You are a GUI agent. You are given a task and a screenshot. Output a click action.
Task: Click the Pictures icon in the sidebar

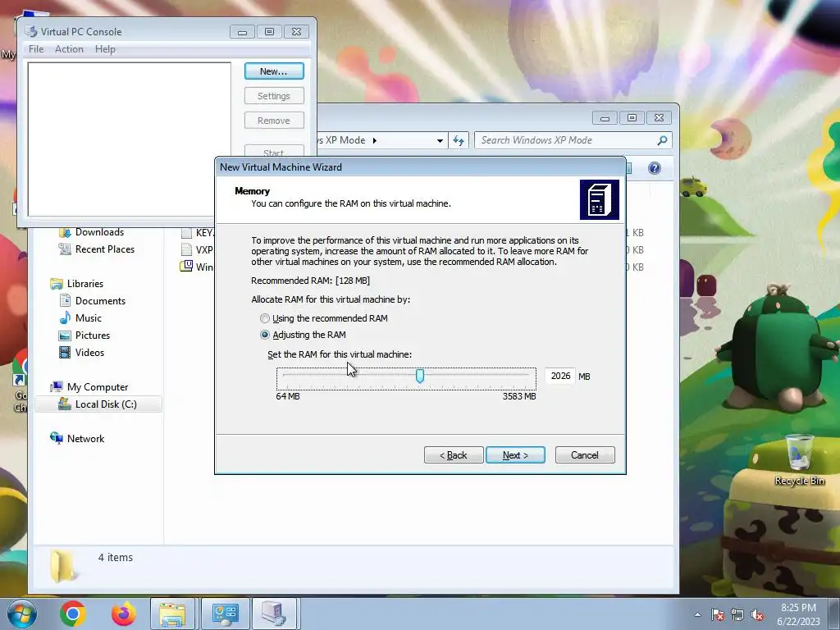tap(65, 336)
